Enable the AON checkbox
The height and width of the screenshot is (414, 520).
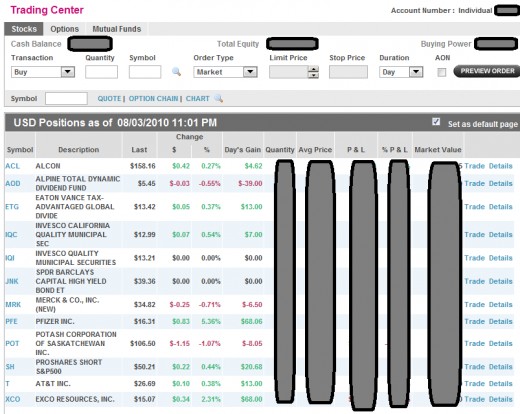coord(442,72)
